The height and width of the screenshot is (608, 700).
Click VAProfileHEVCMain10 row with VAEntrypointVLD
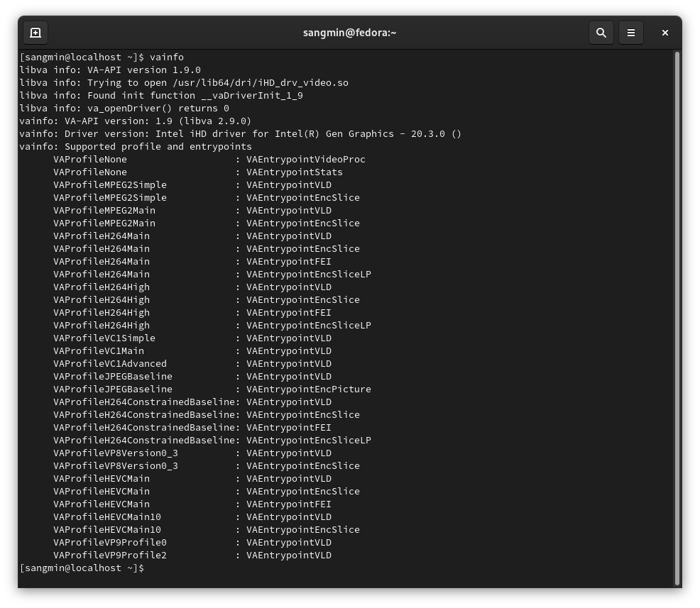[x=192, y=517]
